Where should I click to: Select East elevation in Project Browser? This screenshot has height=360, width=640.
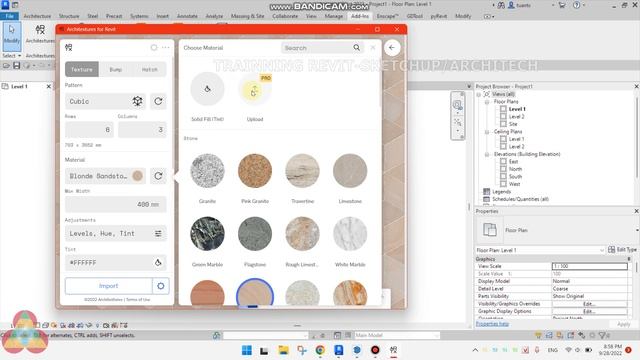pyautogui.click(x=513, y=162)
